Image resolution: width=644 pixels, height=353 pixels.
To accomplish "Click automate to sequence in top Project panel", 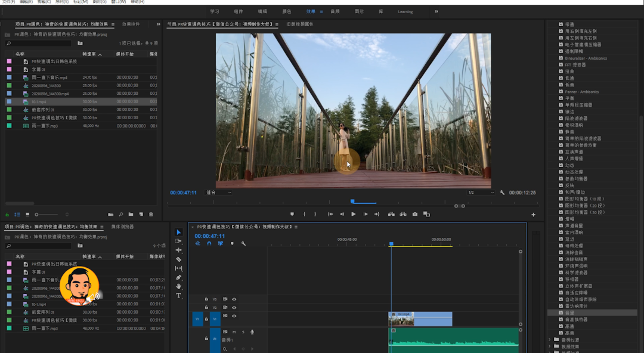I will (x=110, y=215).
